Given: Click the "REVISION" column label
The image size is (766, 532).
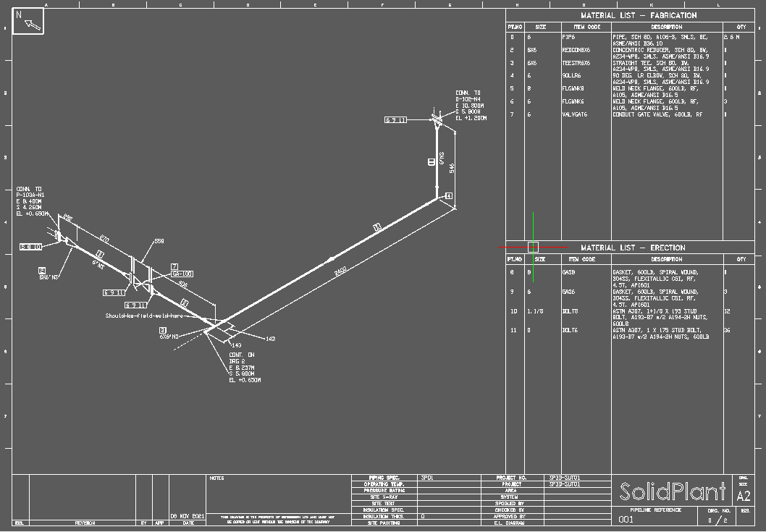Looking at the screenshot, I should [85, 523].
